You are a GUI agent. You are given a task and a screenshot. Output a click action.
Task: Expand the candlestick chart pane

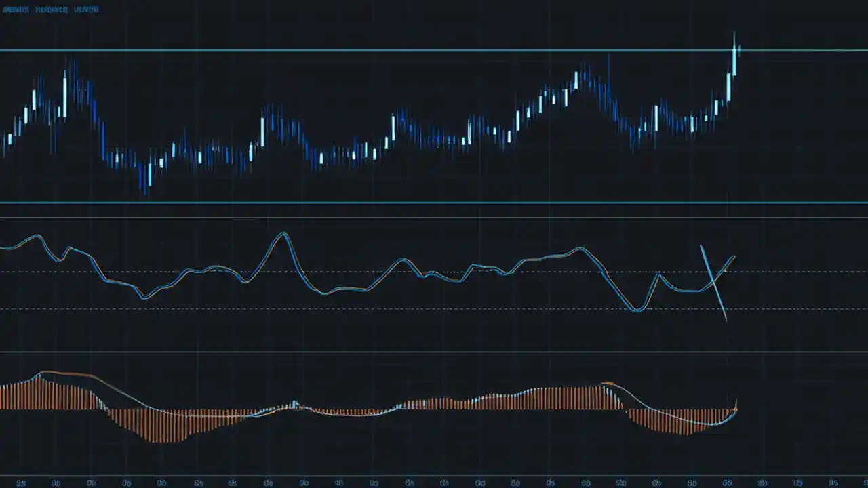[434, 122]
